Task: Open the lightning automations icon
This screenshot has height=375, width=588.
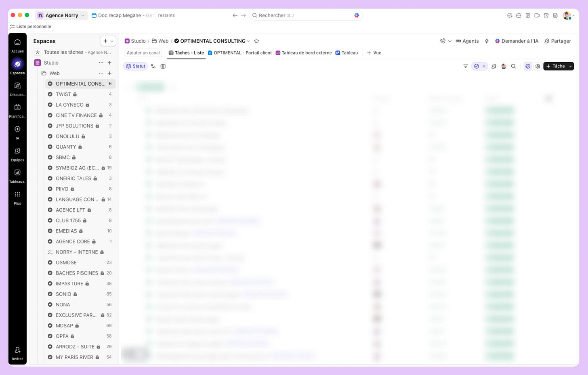Action: [x=487, y=41]
